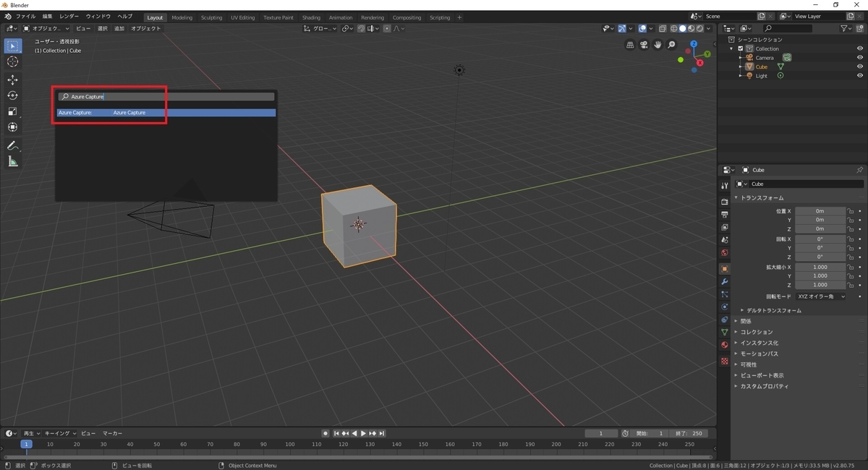The image size is (868, 470).
Task: Switch to the Modeling workspace tab
Action: pyautogui.click(x=182, y=17)
